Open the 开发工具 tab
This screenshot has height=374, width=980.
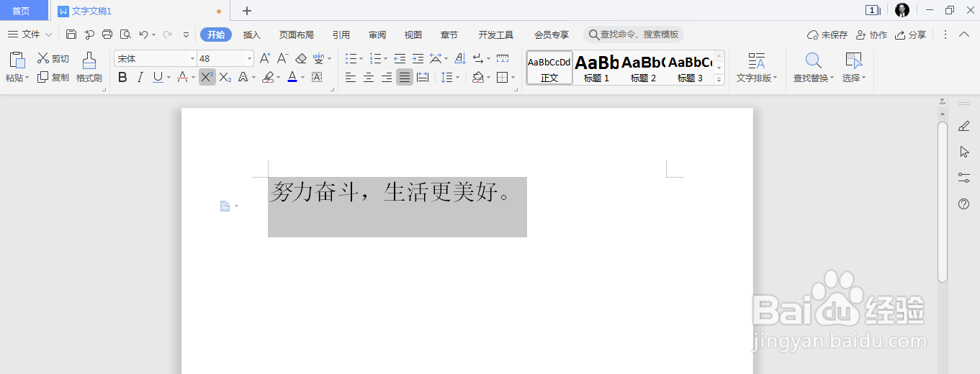pos(496,35)
